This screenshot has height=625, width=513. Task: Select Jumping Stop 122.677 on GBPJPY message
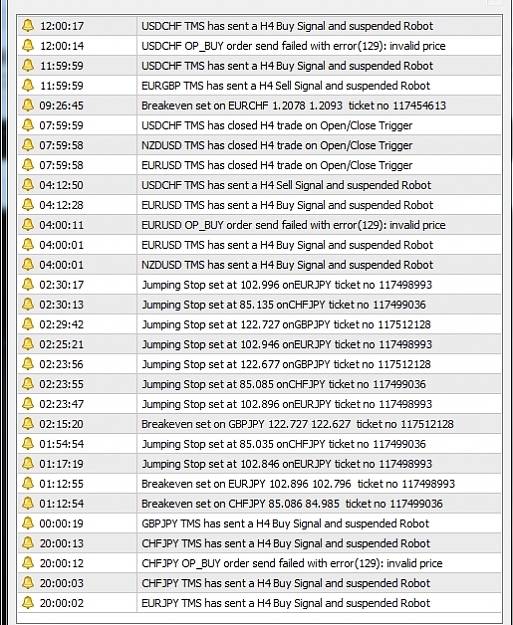pos(286,364)
